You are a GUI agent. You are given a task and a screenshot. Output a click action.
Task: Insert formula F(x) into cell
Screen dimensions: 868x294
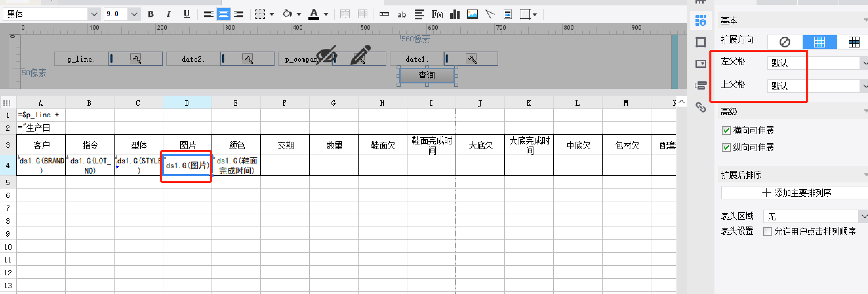tap(437, 14)
